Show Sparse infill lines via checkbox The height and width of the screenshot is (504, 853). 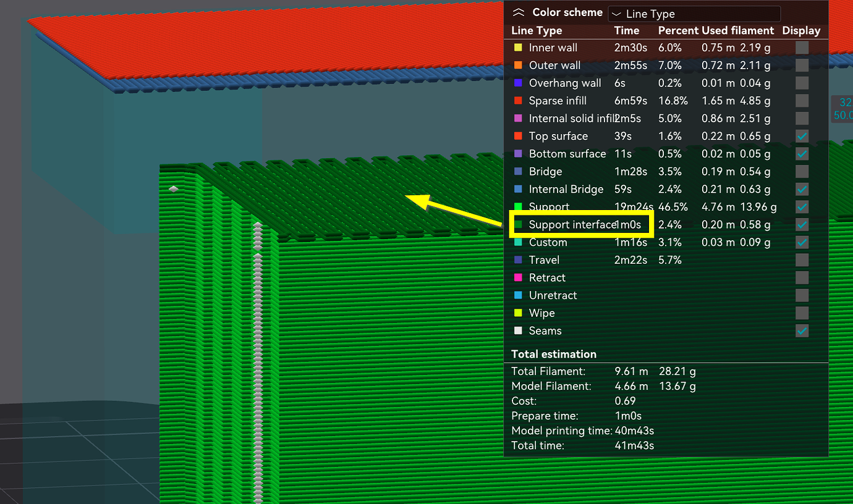point(802,101)
